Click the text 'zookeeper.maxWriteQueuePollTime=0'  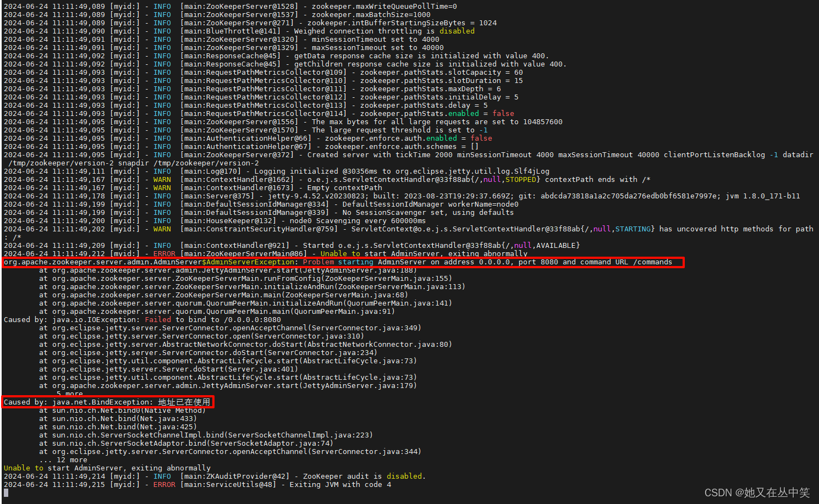coord(384,7)
